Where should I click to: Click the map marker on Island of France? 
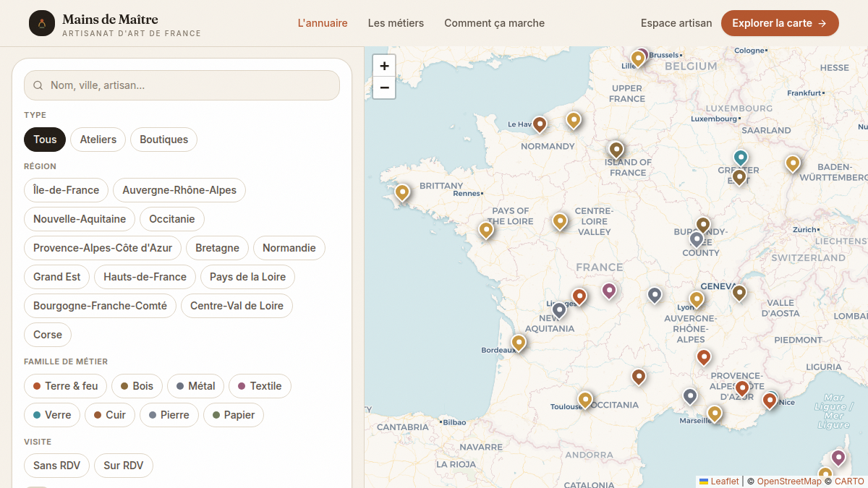(616, 150)
